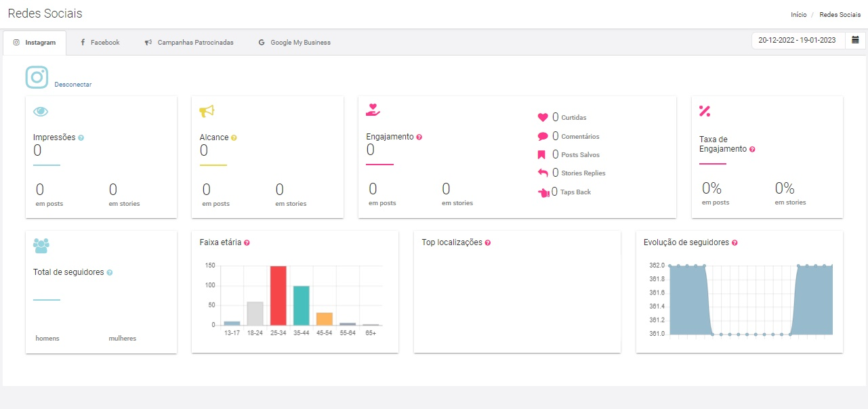This screenshot has width=868, height=409.
Task: Click the Desconectar link
Action: 73,85
